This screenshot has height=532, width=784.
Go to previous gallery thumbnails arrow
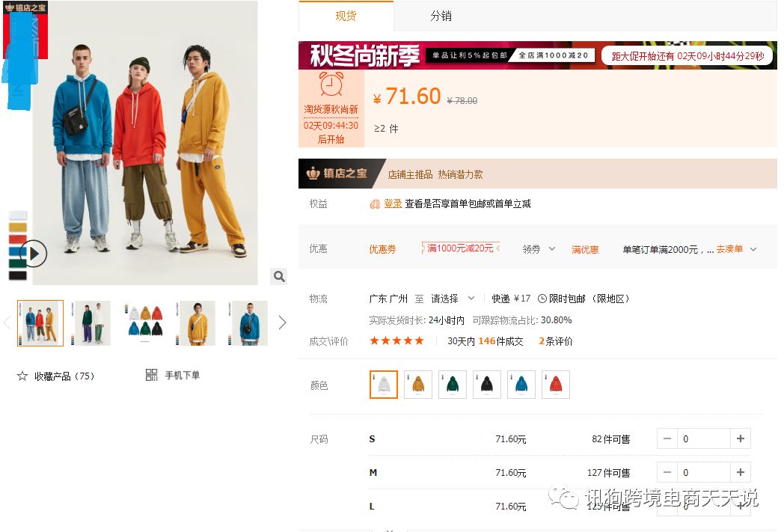pos(7,322)
